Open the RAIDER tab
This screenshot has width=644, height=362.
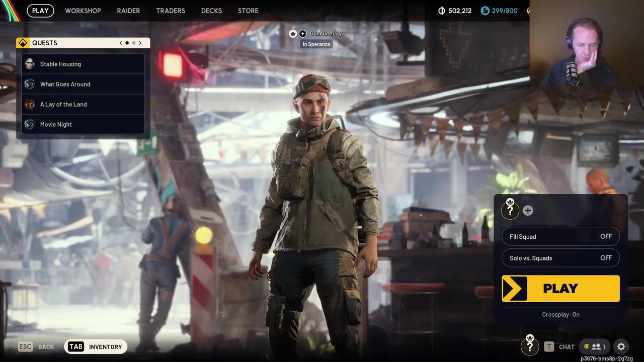coord(128,11)
